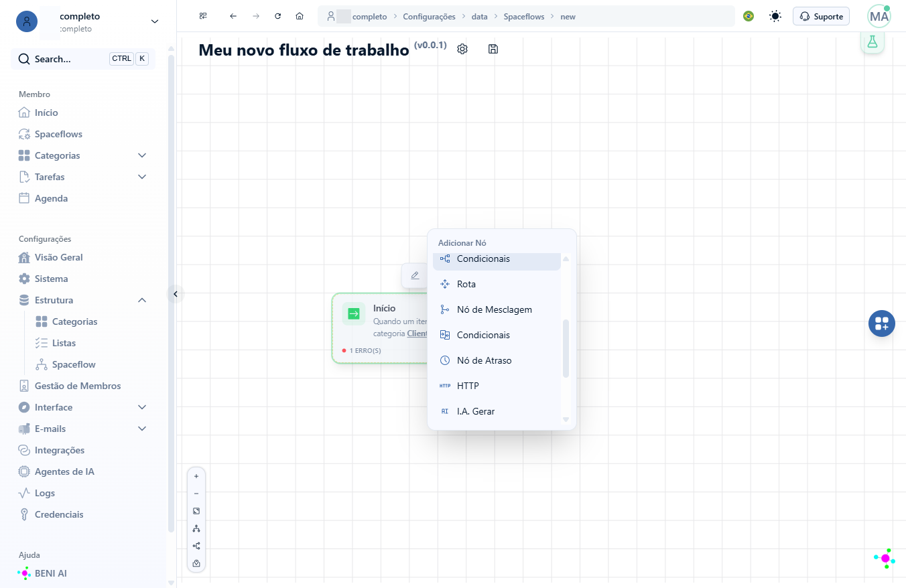
Task: Toggle light/dark theme sun icon
Action: tap(775, 16)
